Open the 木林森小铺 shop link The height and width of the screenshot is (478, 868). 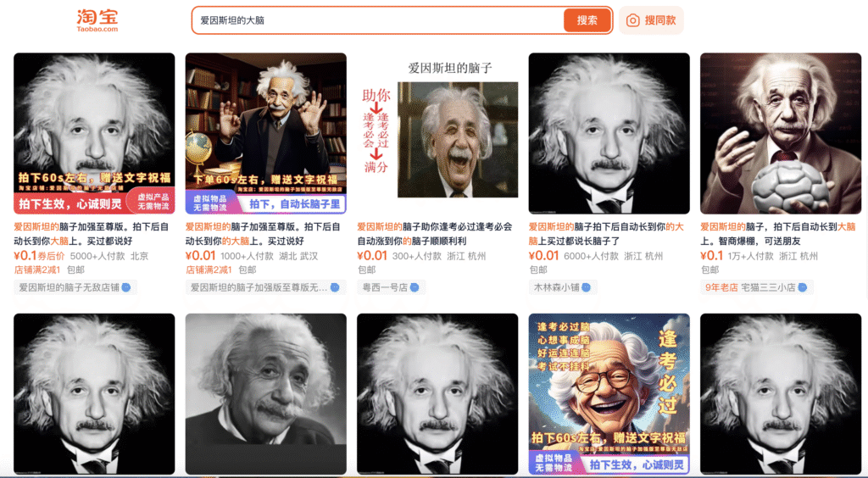point(555,287)
